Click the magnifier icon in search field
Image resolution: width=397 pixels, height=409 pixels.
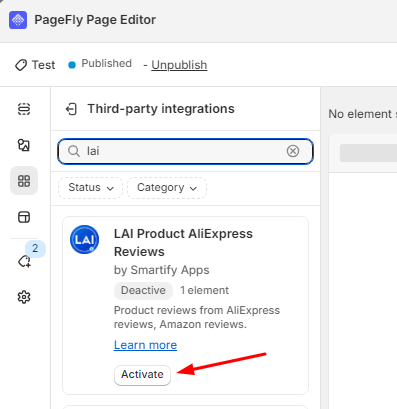click(x=74, y=151)
